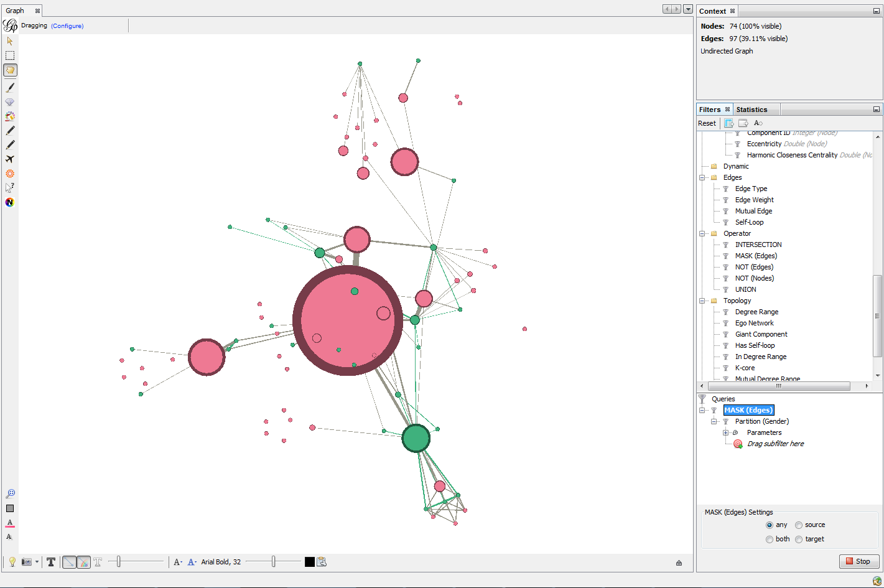
Task: Select the 'source' radio button
Action: 799,525
